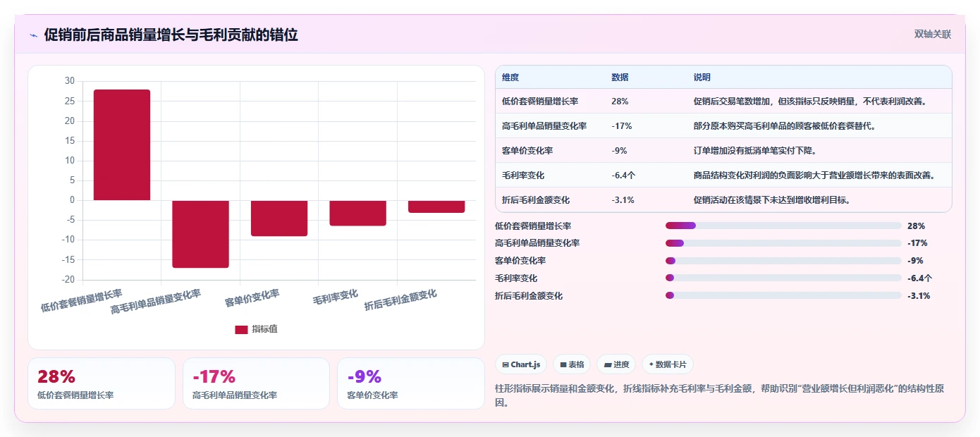The width and height of the screenshot is (980, 437).
Task: Click the table value -9%
Action: pos(620,151)
